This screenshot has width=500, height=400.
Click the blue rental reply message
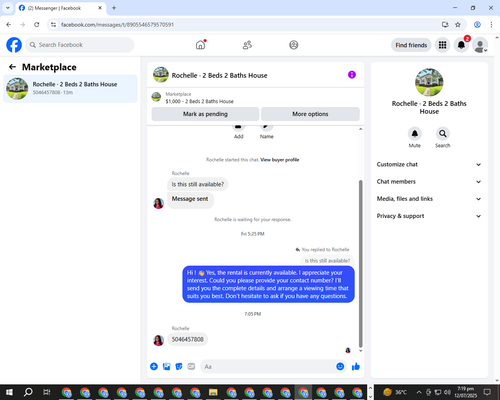(268, 284)
